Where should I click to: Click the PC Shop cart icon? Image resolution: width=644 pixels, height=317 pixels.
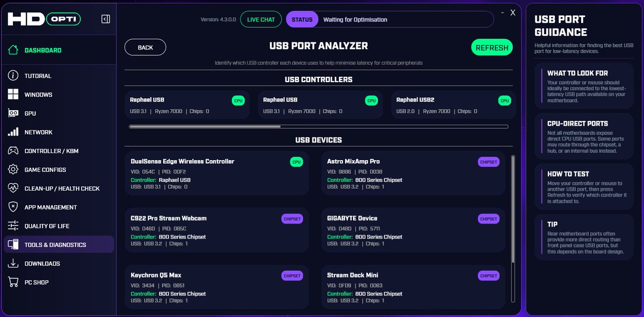coord(13,282)
